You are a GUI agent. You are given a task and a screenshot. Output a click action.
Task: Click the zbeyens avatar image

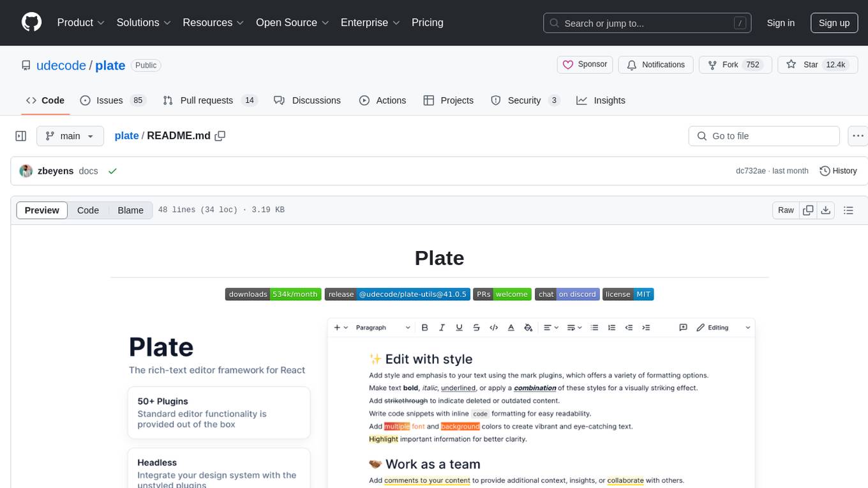[26, 171]
